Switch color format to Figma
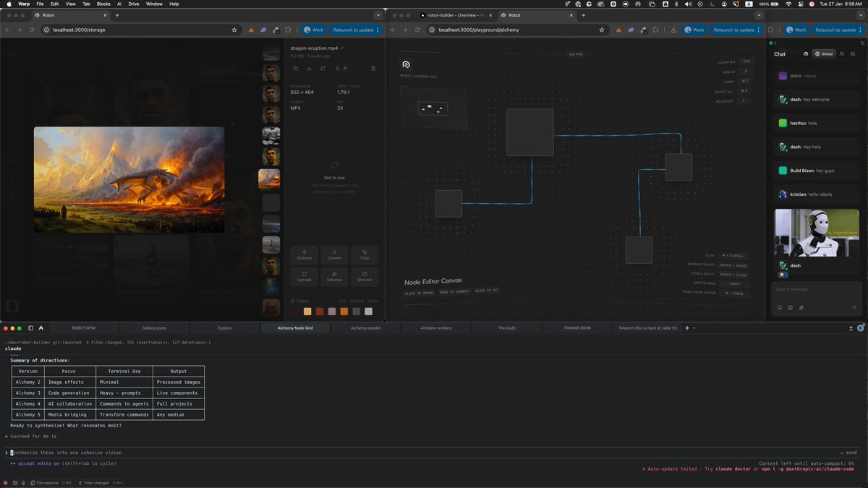Screen dimensions: 868x488 click(x=373, y=301)
